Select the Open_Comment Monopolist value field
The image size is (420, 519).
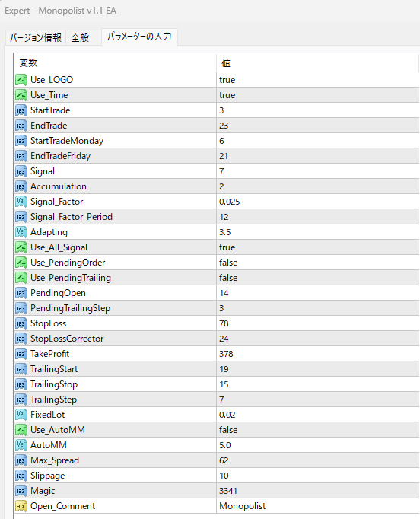318,506
